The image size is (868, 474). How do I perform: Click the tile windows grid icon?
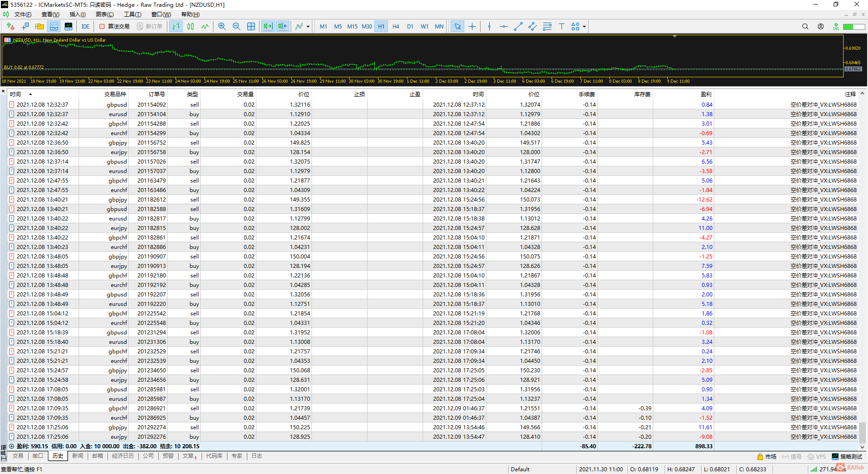click(251, 27)
